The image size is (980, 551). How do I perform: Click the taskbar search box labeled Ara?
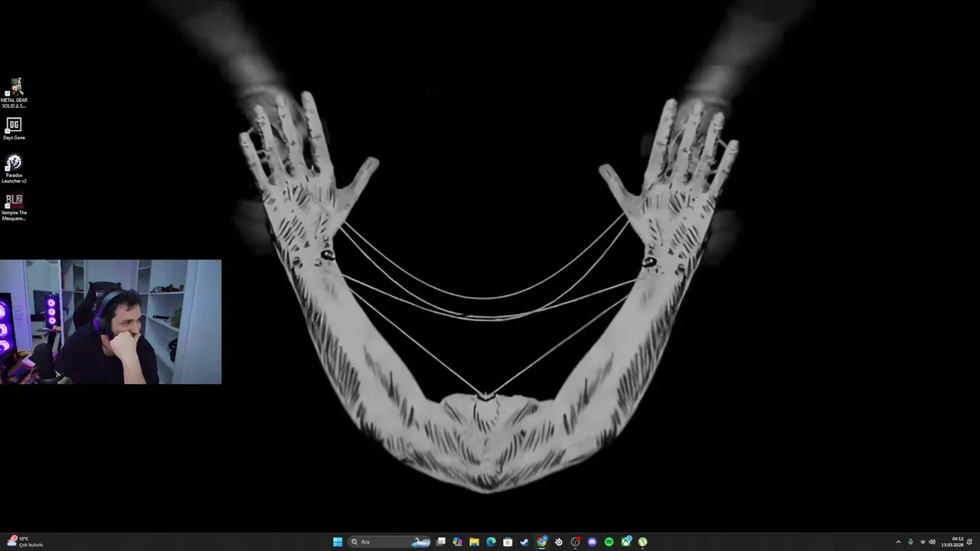click(389, 542)
